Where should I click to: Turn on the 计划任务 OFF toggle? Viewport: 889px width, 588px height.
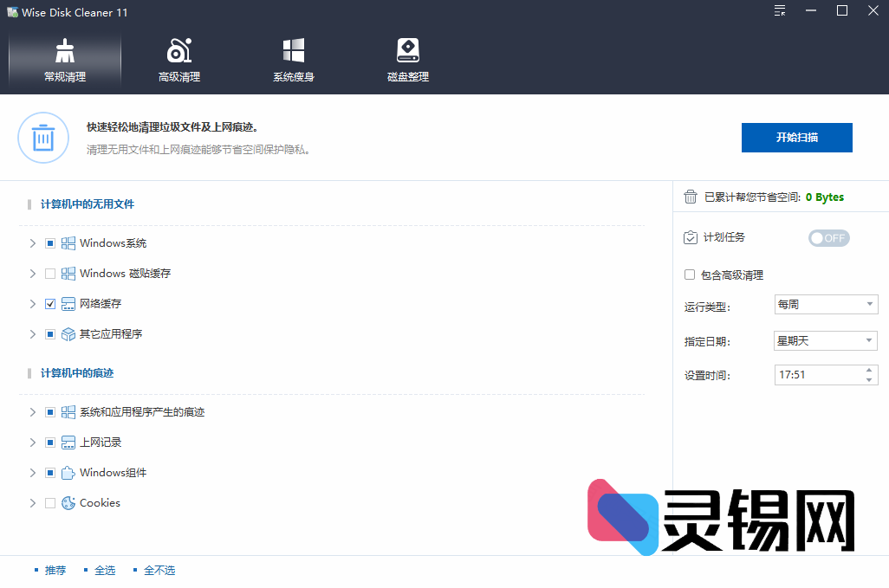pos(828,237)
